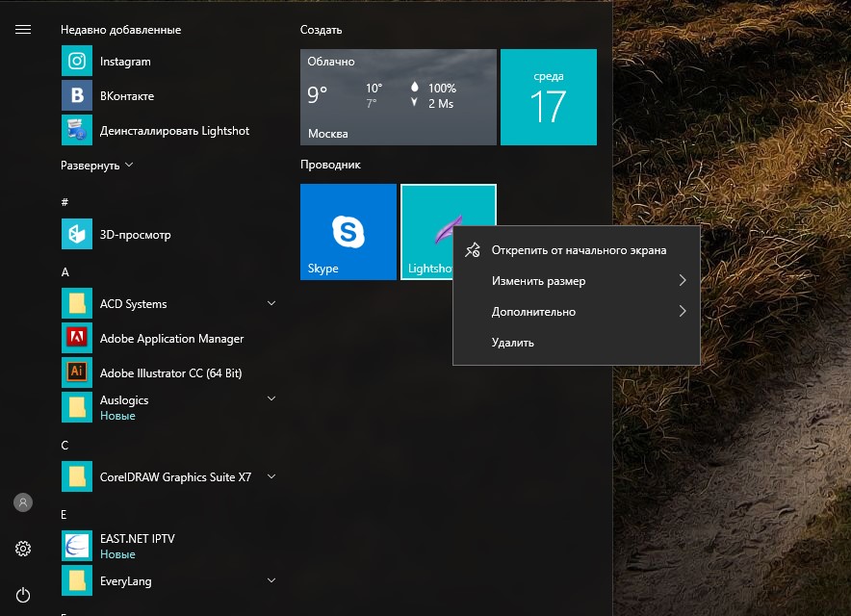Click the Деинсталлировать Lightshot entry
Screen dimensions: 851x616
coord(174,131)
